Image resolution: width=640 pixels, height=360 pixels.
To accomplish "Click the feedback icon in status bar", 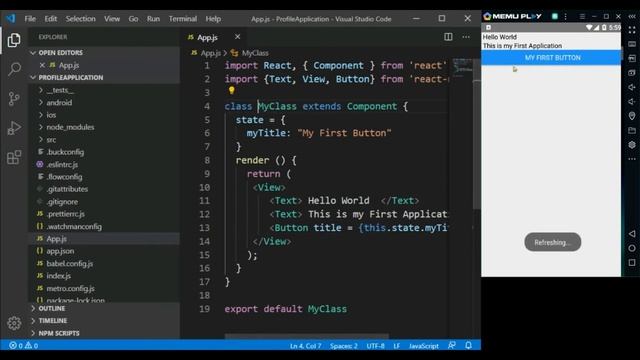I will (x=452, y=345).
